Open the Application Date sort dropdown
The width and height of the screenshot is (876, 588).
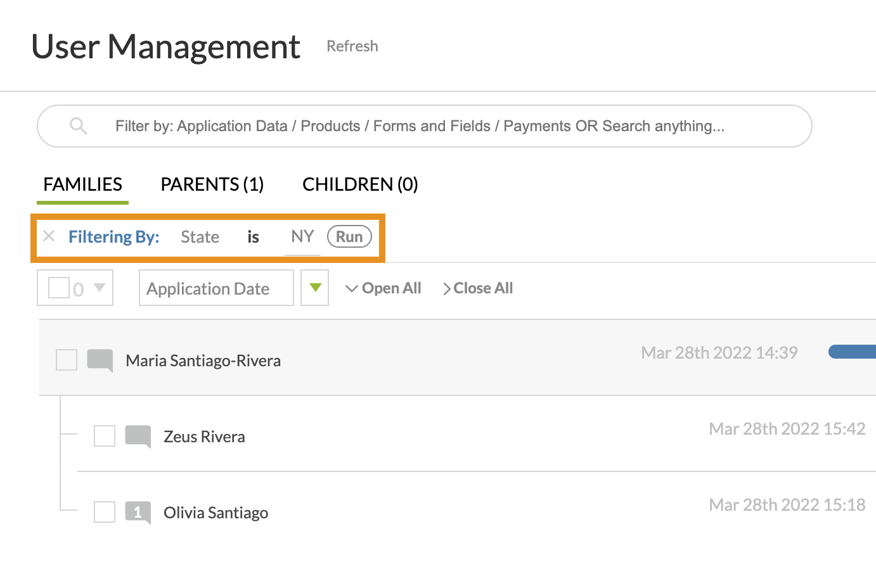pyautogui.click(x=216, y=288)
